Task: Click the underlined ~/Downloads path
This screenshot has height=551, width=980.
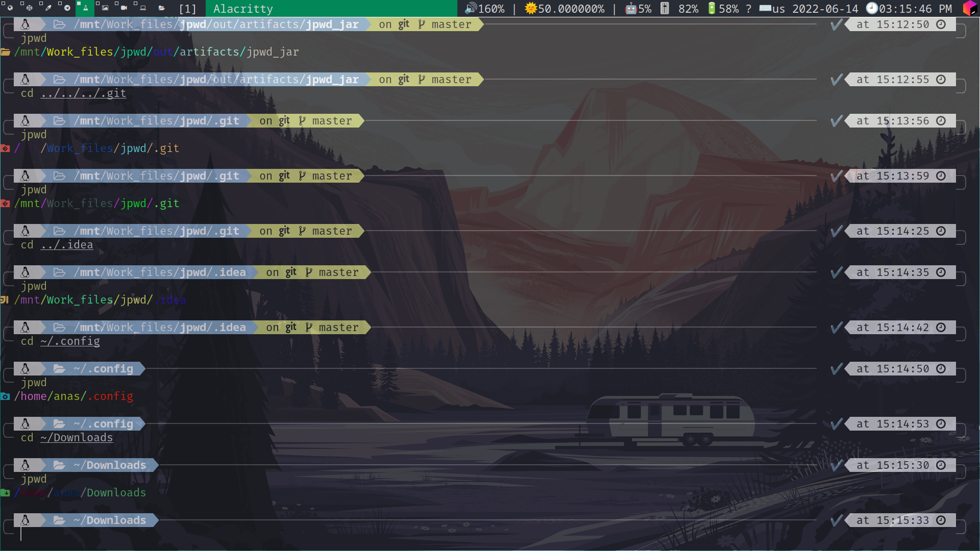Action: point(77,438)
